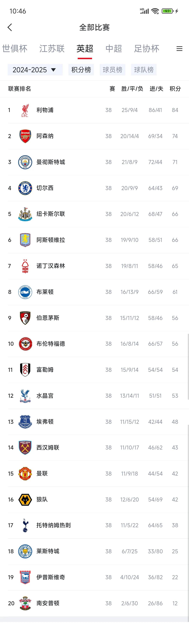Tap the Wolves club crest
Screen dimensions: 189x644
point(25,500)
